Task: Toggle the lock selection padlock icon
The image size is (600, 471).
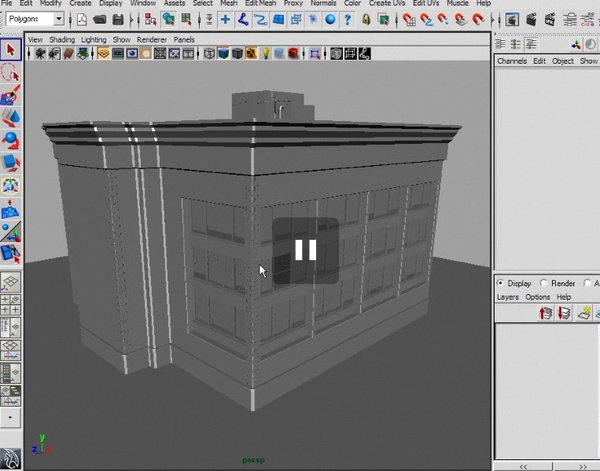Action: pos(368,19)
